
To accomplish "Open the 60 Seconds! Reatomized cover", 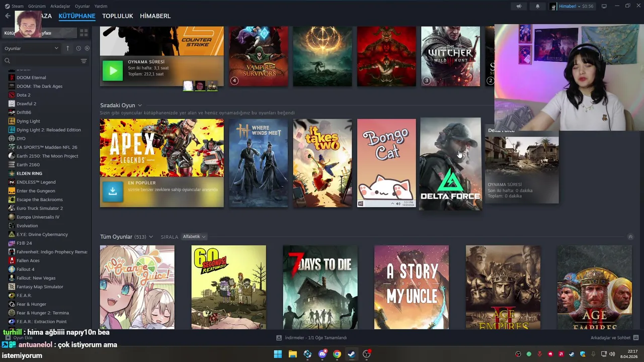I will [228, 287].
